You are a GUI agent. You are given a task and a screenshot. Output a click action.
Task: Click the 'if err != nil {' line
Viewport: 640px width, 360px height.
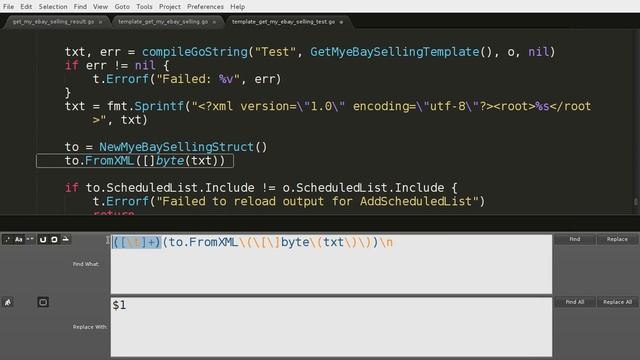click(117, 65)
